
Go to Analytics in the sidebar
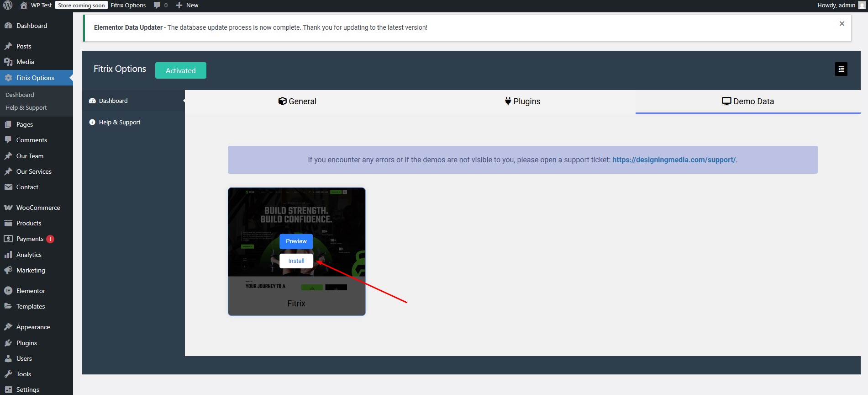pyautogui.click(x=29, y=255)
